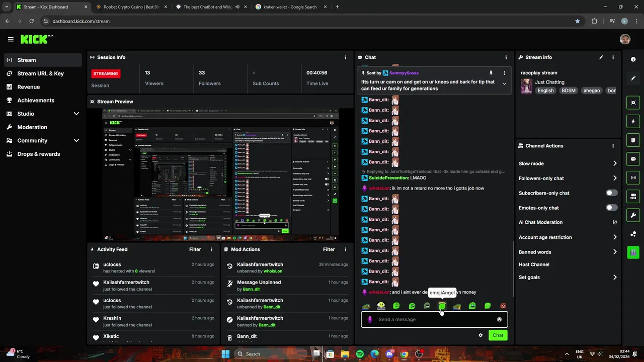Open Drops & rewards page
This screenshot has height=362, width=644.
43,154
